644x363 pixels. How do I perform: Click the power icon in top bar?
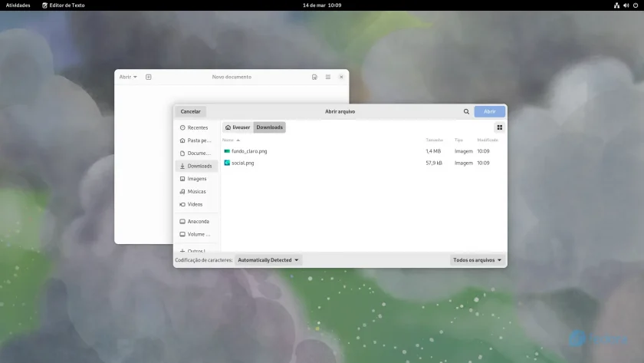pyautogui.click(x=636, y=5)
